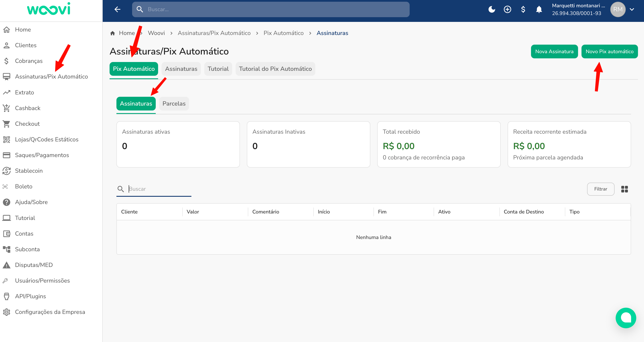The width and height of the screenshot is (644, 342).
Task: Open the chat support bubble
Action: point(626,318)
